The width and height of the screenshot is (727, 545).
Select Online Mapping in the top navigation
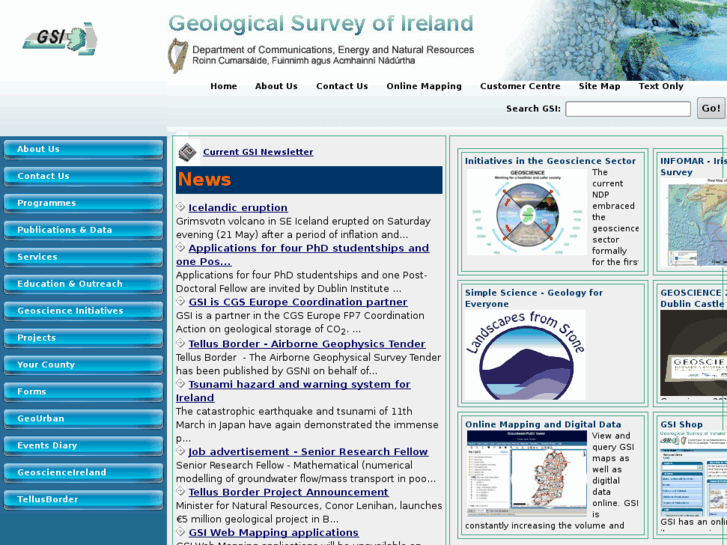[424, 86]
